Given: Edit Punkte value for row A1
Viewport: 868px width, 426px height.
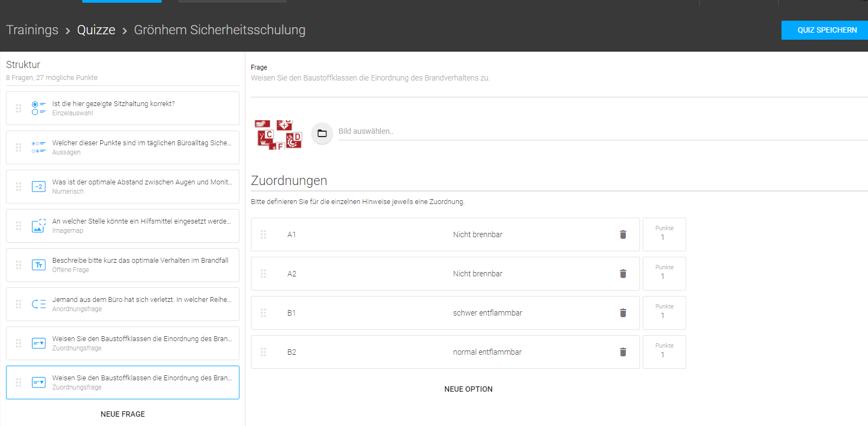Looking at the screenshot, I should point(664,237).
